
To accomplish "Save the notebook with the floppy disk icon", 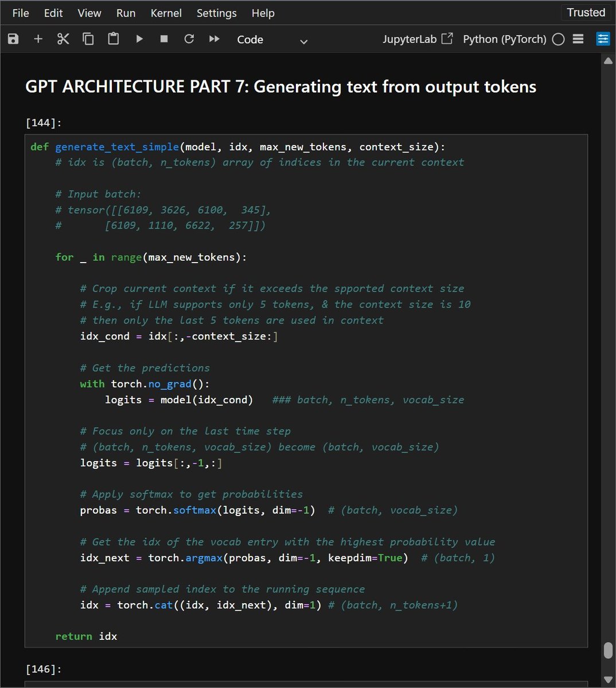I will 13,39.
